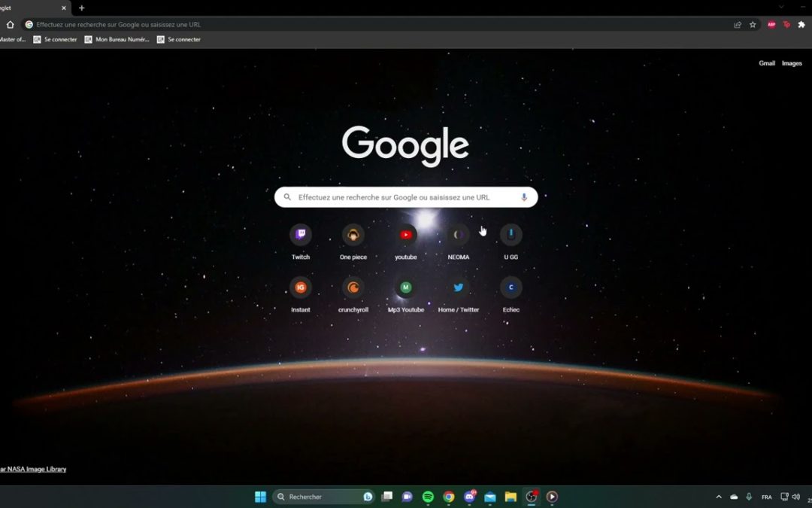This screenshot has height=508, width=812.
Task: Open the NASA Image Library credit link
Action: tap(33, 469)
